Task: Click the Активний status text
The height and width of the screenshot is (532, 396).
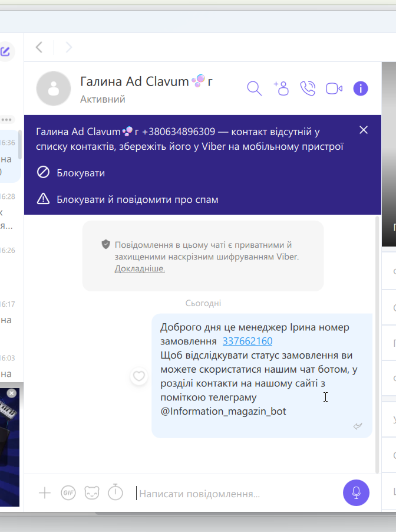Action: point(103,100)
